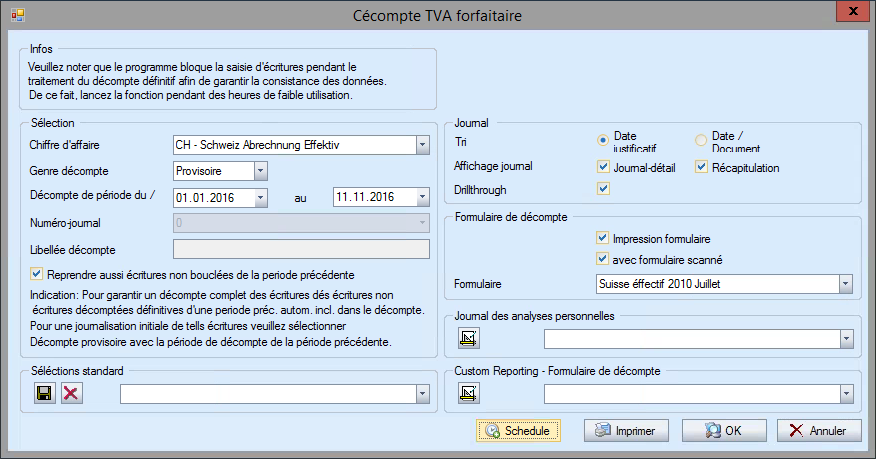Click the Schedule button

518,431
